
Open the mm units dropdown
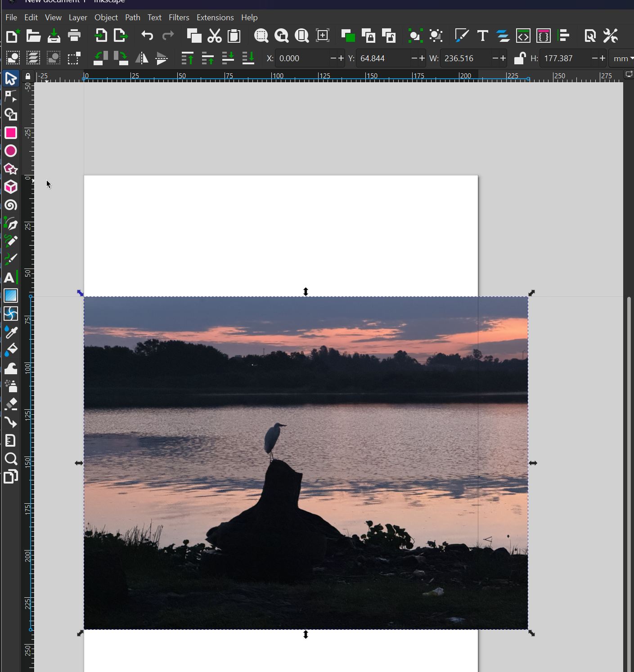click(622, 58)
